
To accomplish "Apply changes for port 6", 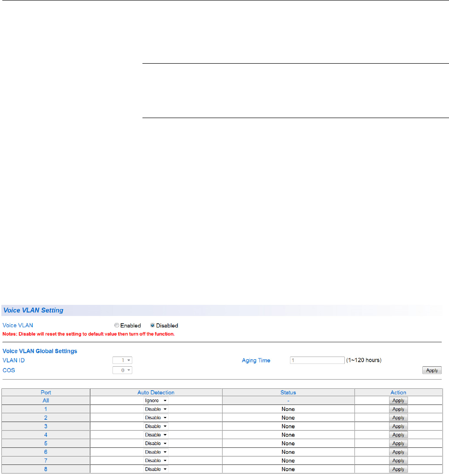I will point(398,452).
